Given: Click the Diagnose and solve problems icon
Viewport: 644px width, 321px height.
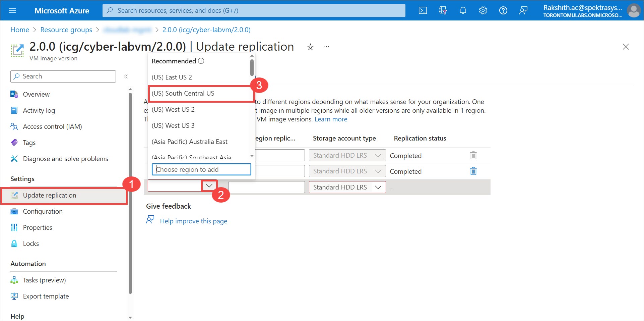Looking at the screenshot, I should (x=14, y=159).
